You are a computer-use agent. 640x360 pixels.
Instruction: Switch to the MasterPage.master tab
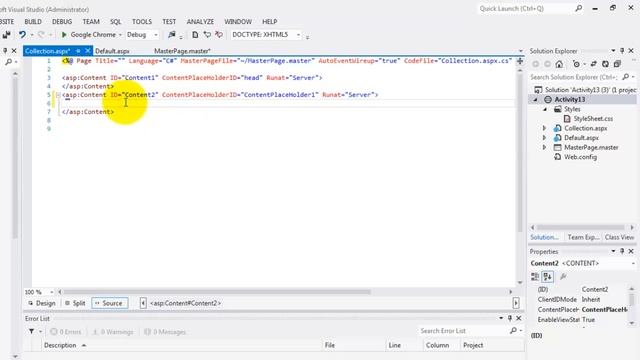click(182, 51)
